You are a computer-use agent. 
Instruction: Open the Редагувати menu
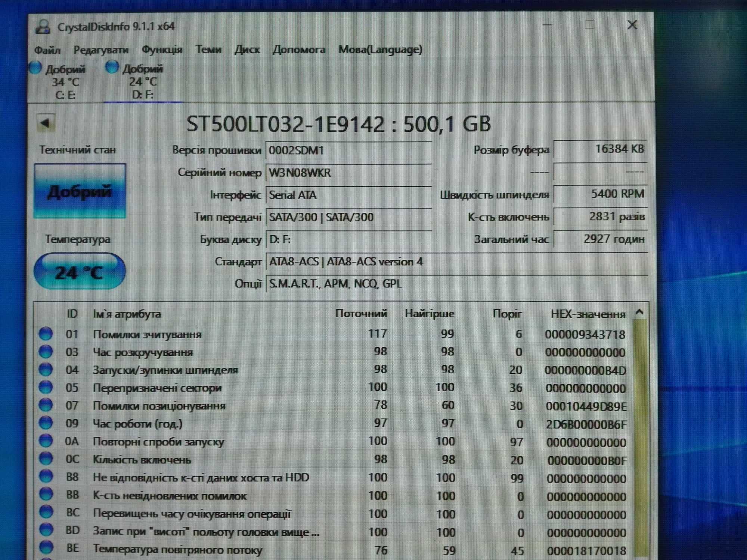point(101,50)
